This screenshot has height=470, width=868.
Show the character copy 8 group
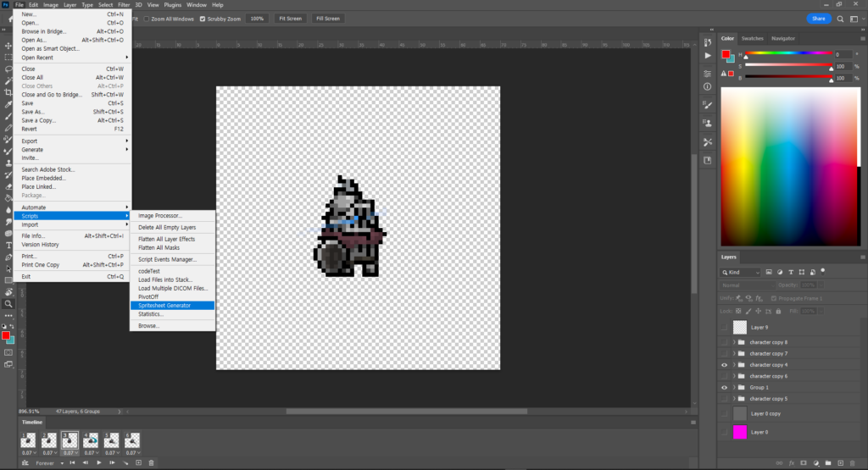724,342
